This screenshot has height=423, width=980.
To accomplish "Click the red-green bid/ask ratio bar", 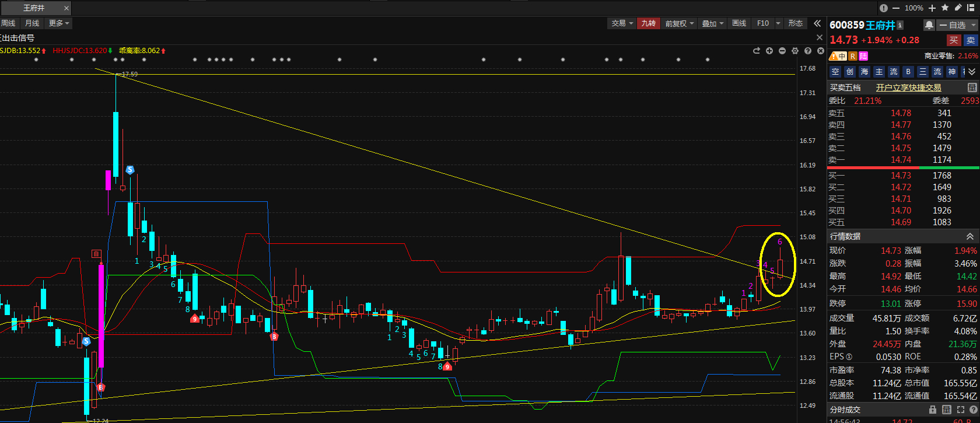I will click(903, 168).
